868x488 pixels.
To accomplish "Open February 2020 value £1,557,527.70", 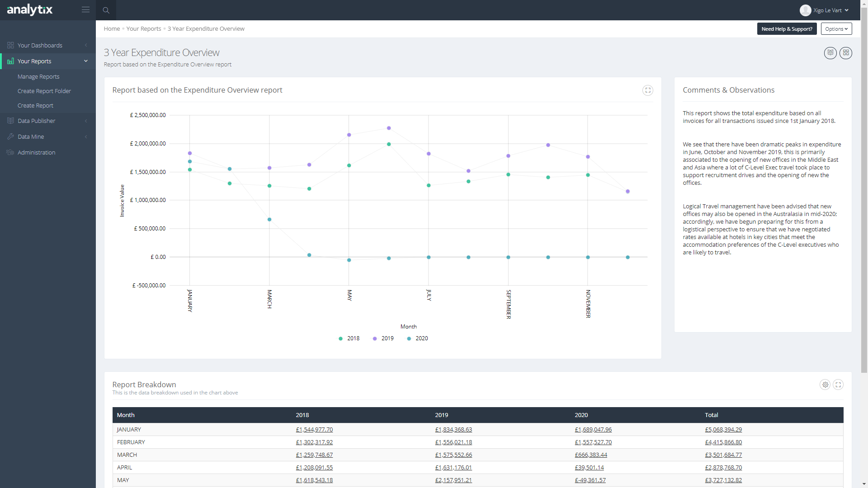I will (593, 442).
